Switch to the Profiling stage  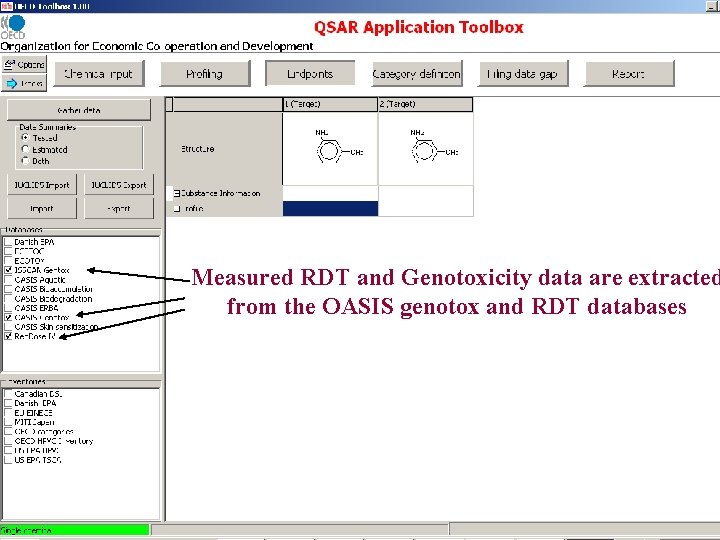(205, 74)
